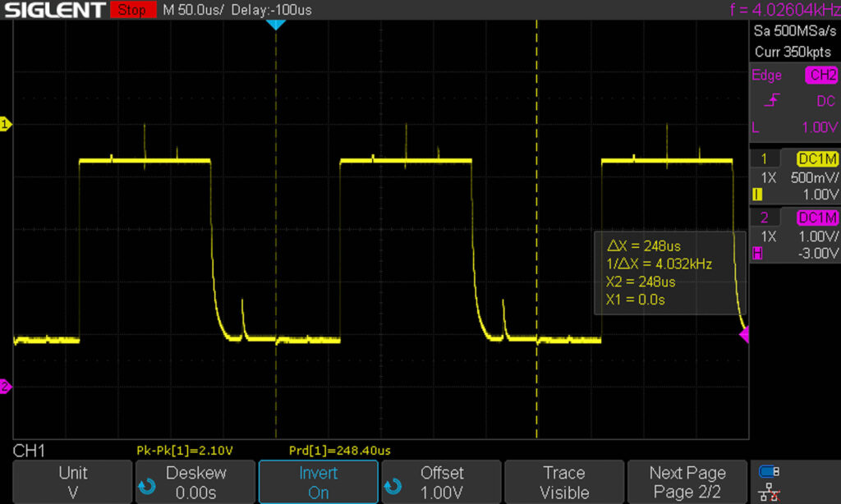The width and height of the screenshot is (841, 504).
Task: Select the left X1 dashed cursor line
Action: tap(276, 231)
